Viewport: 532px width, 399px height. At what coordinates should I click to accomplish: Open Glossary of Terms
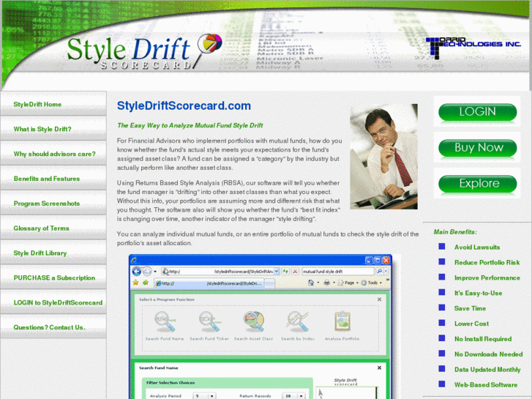click(53, 228)
